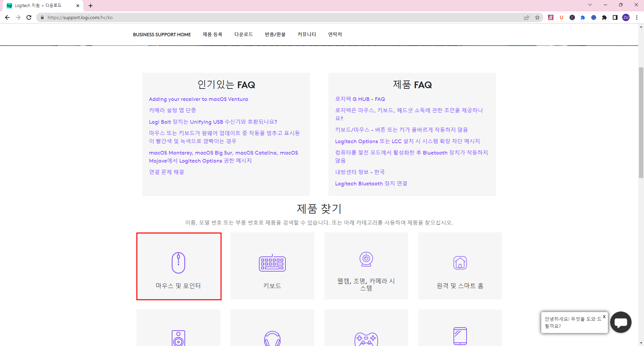
Task: Select the speaker category icon
Action: [x=178, y=338]
